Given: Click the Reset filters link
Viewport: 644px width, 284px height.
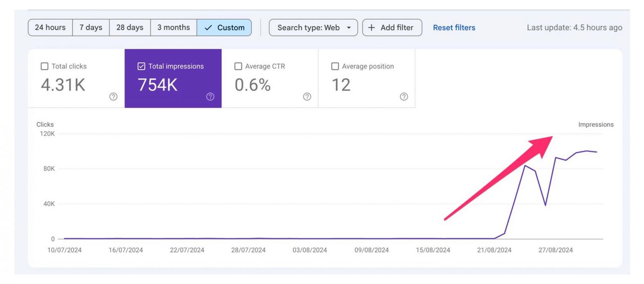Looking at the screenshot, I should (454, 28).
